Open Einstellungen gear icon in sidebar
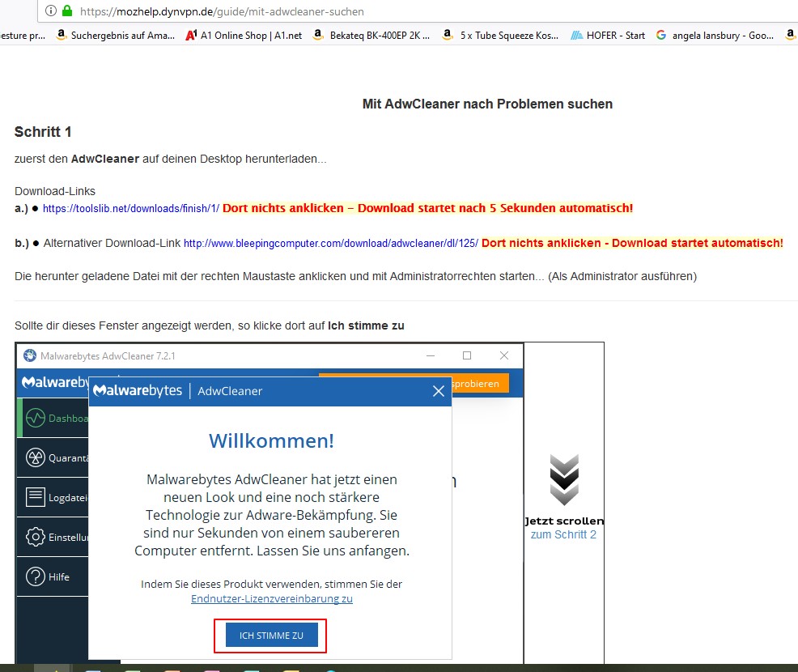Viewport: 798px width, 672px height. 35,537
